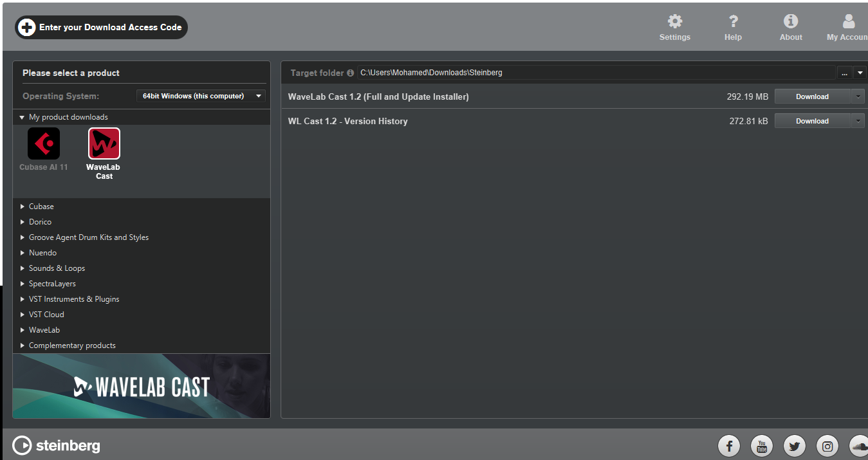Expand the SpectraLayers category
This screenshot has height=460, width=868.
pos(23,284)
